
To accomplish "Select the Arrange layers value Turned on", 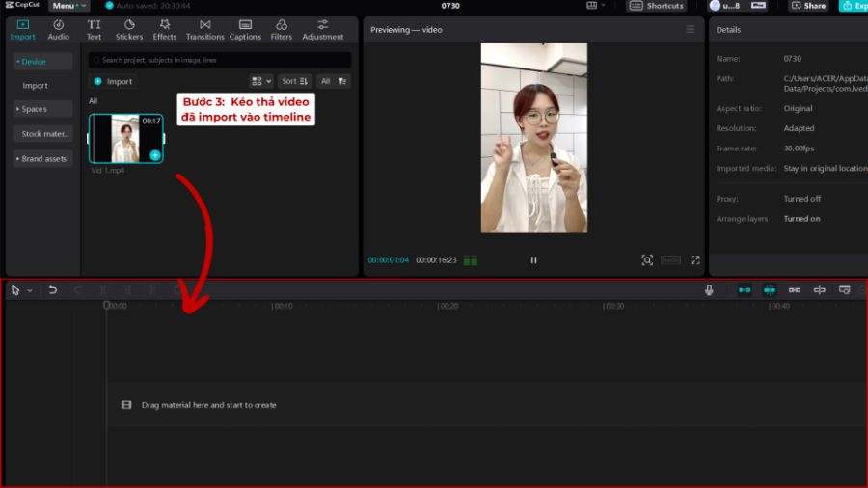I will [x=801, y=219].
